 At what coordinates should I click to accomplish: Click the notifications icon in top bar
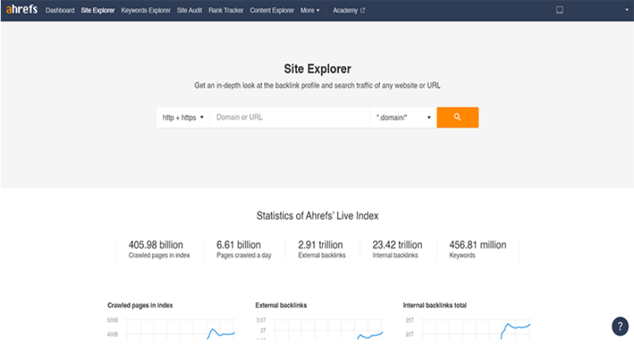point(559,10)
